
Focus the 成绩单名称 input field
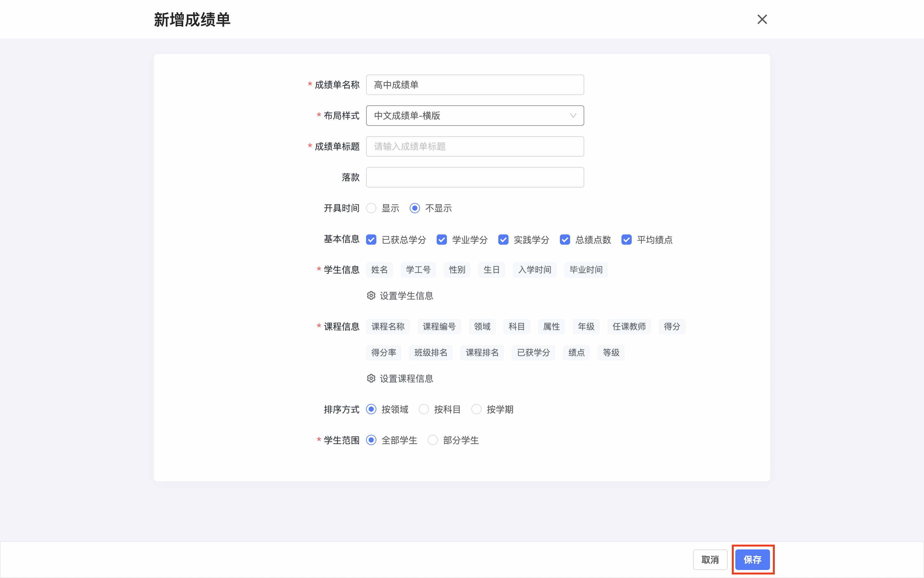475,85
